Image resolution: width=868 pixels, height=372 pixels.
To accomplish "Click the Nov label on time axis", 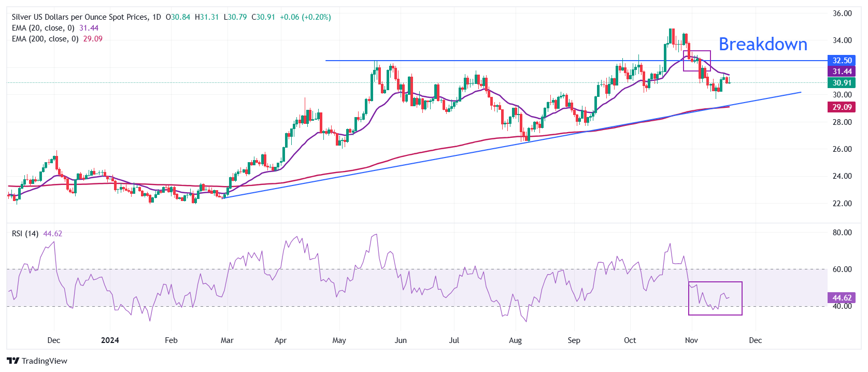I will click(x=691, y=340).
